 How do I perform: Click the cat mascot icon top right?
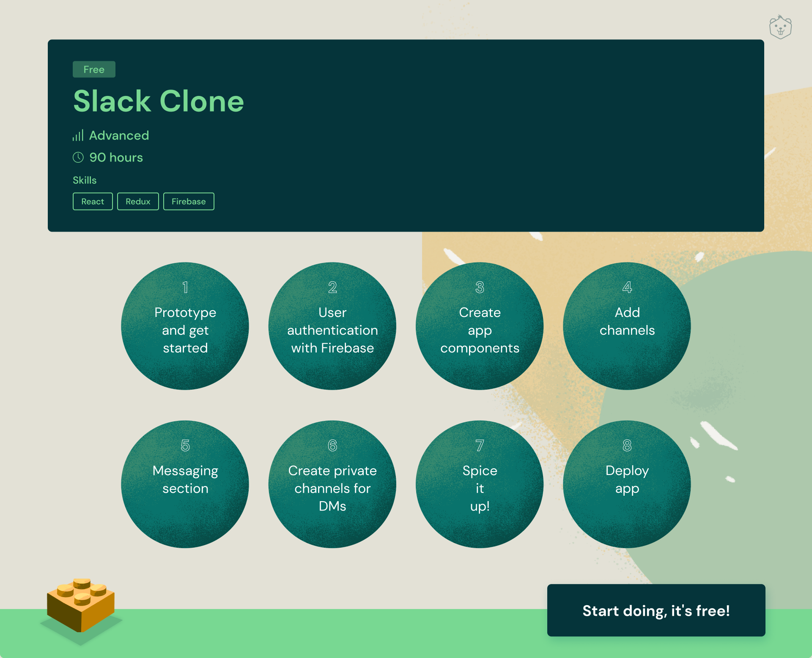point(782,26)
